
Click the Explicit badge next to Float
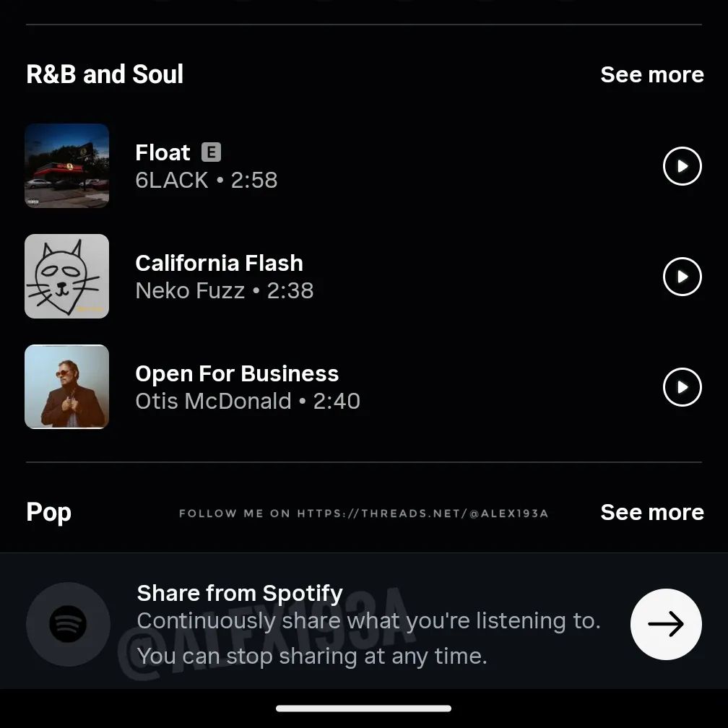[212, 152]
